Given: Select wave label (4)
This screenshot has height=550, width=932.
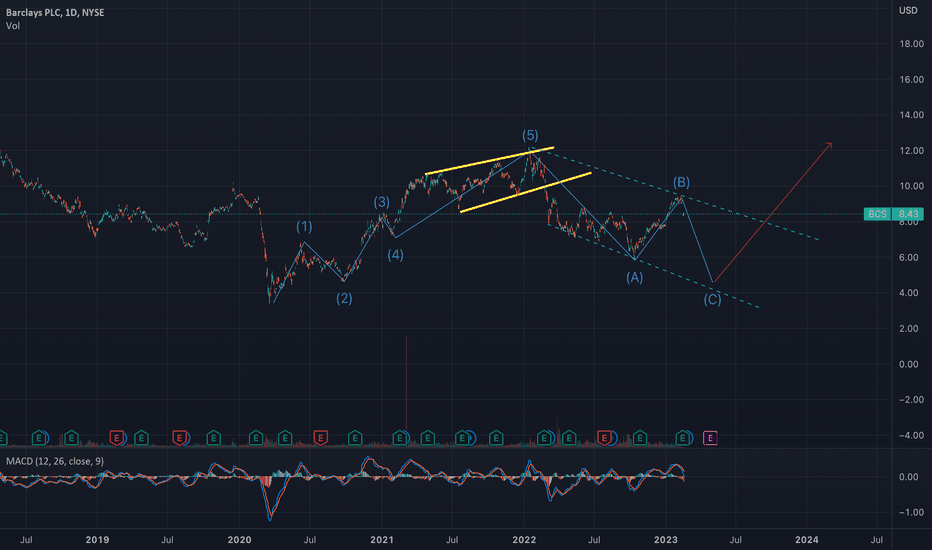Looking at the screenshot, I should [x=395, y=255].
